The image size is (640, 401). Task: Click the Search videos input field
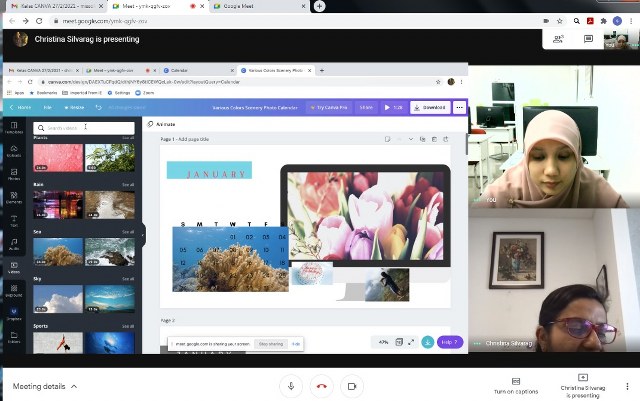84,128
